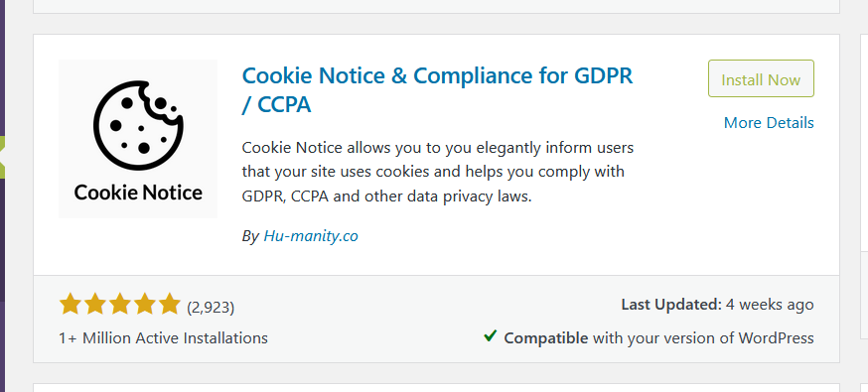Click the green arrow on left sidebar edge

point(2,157)
